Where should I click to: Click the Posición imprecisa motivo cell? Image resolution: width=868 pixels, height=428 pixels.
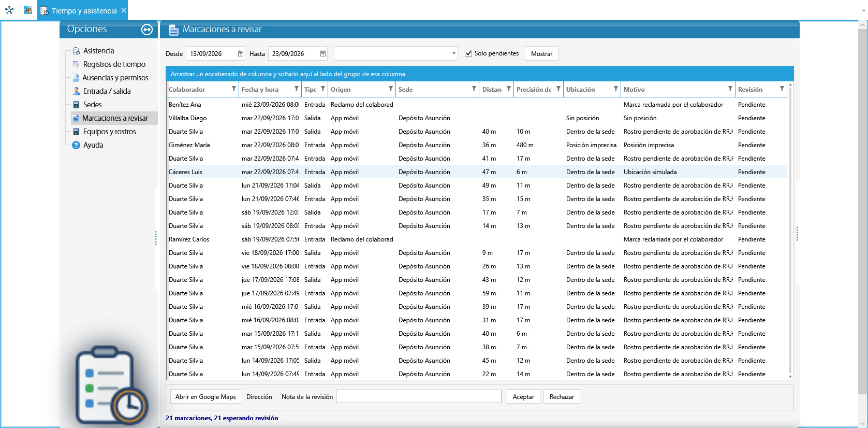649,145
